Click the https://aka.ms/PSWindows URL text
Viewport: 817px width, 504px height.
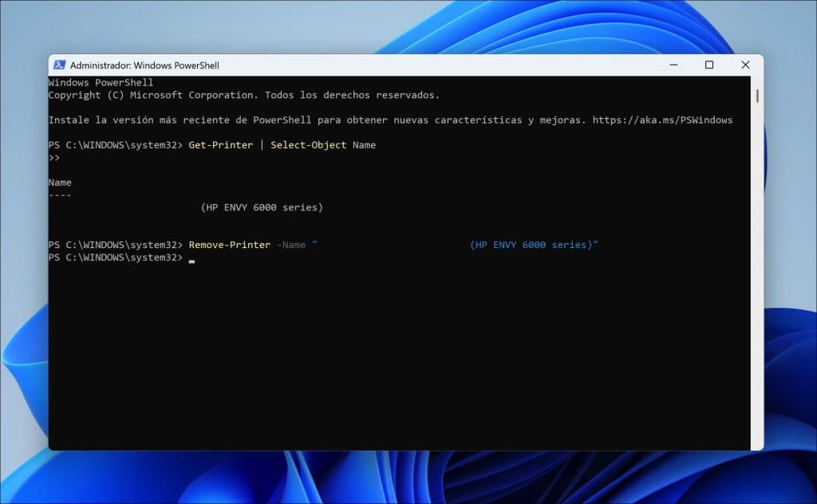point(662,120)
